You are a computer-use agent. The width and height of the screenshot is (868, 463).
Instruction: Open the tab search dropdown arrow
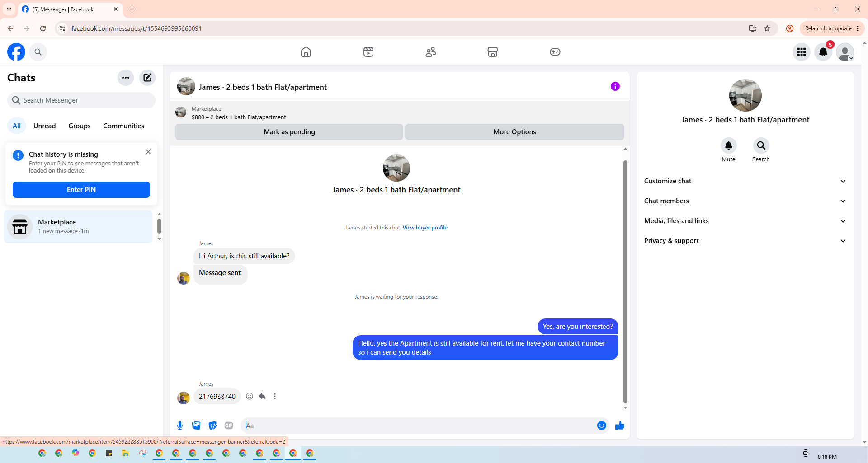point(9,9)
